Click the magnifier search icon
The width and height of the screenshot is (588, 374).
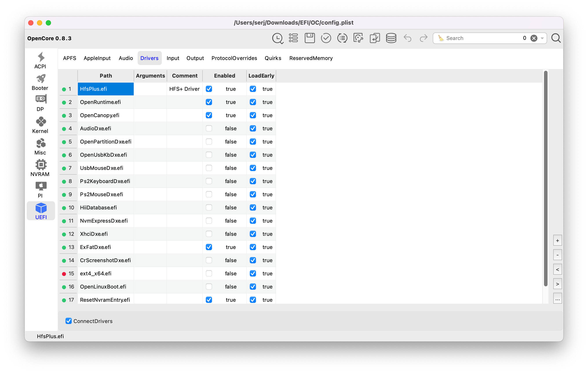coord(556,38)
